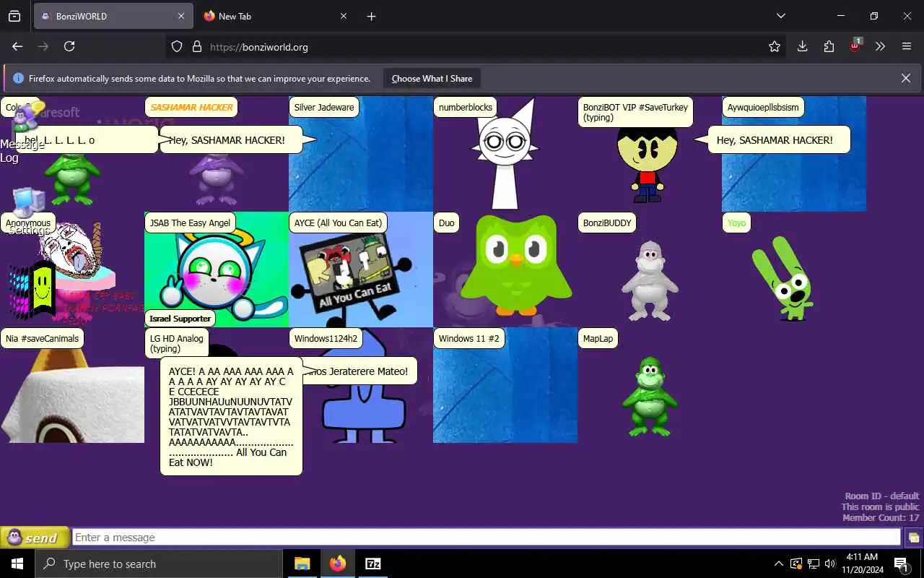The image size is (924, 578).
Task: Click the Nia #saveCanimals name tag
Action: pyautogui.click(x=42, y=338)
